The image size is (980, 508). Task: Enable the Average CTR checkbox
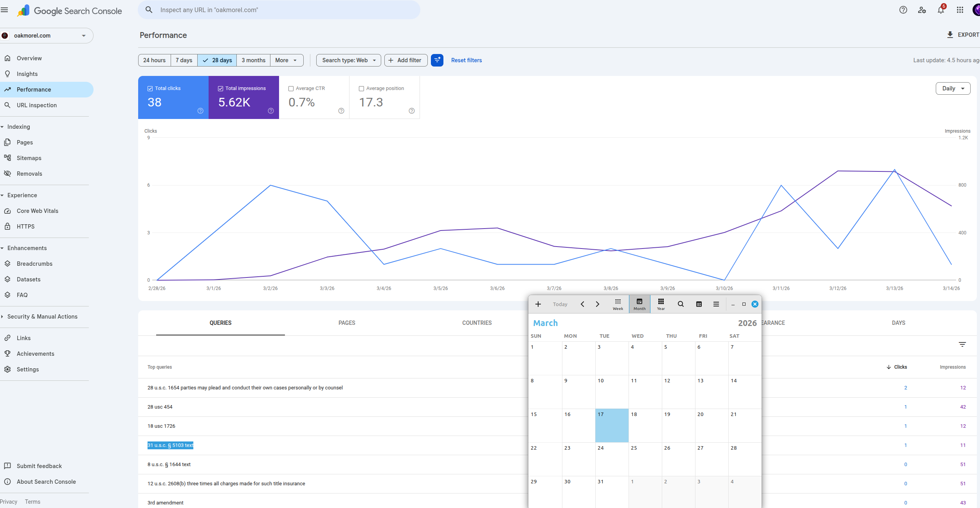(x=291, y=88)
